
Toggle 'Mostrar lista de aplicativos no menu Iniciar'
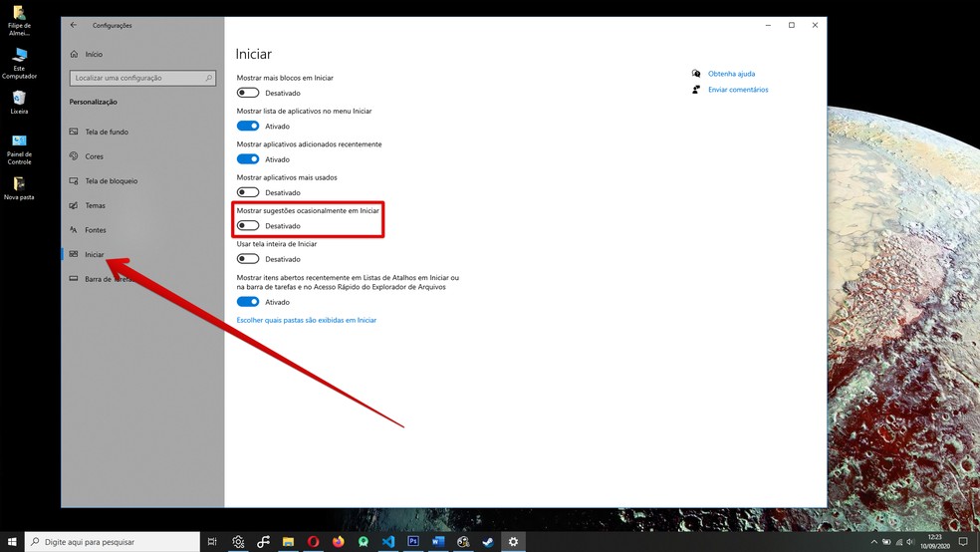click(x=248, y=126)
